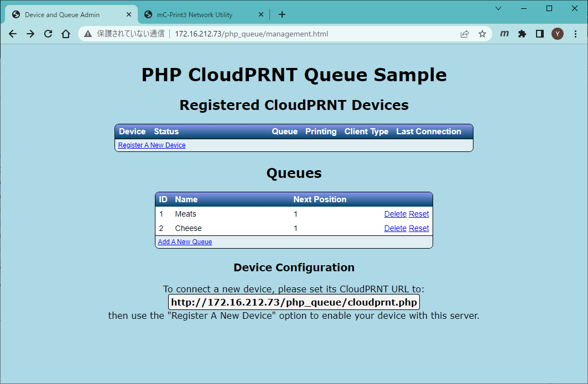Viewport: 588px width, 384px height.
Task: Open the user profile avatar
Action: 558,34
